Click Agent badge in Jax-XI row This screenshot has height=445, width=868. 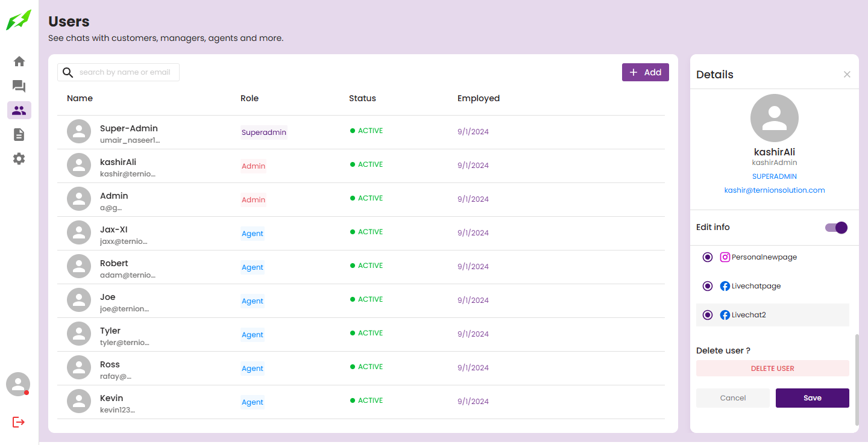pyautogui.click(x=253, y=234)
